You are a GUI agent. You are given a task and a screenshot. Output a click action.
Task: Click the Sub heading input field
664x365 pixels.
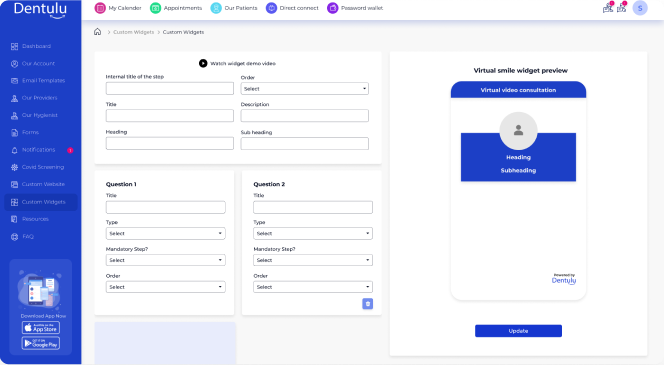click(x=304, y=144)
